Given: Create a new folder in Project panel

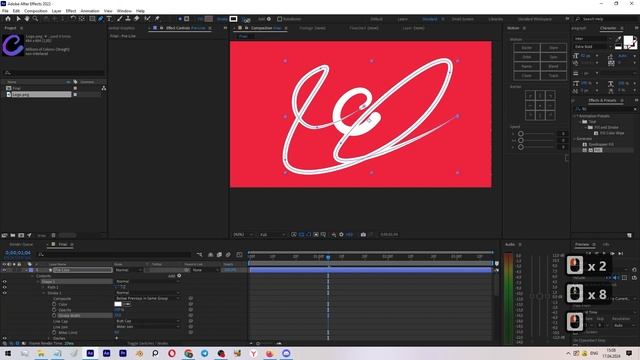Looking at the screenshot, I should click(x=13, y=236).
